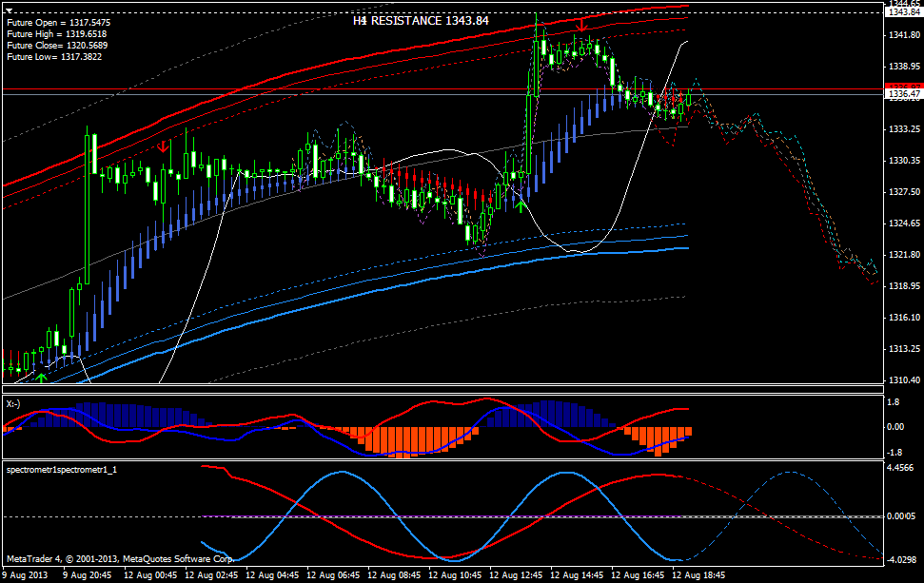Click the 1327.50 price axis label

(x=904, y=192)
